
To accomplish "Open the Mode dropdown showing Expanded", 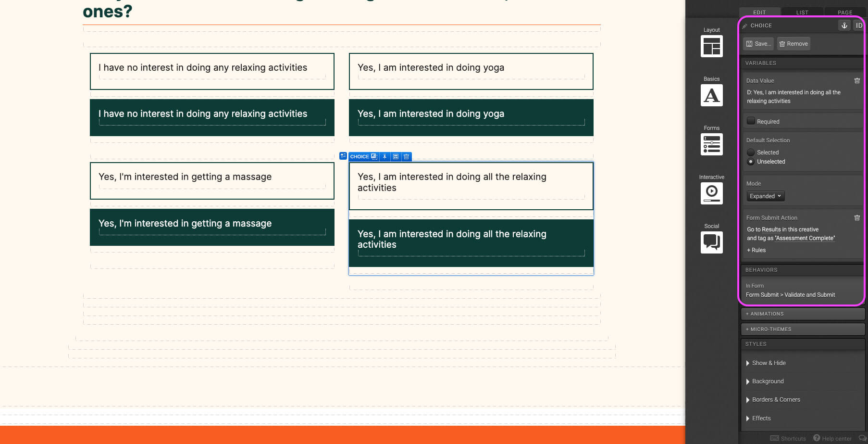I will click(765, 196).
